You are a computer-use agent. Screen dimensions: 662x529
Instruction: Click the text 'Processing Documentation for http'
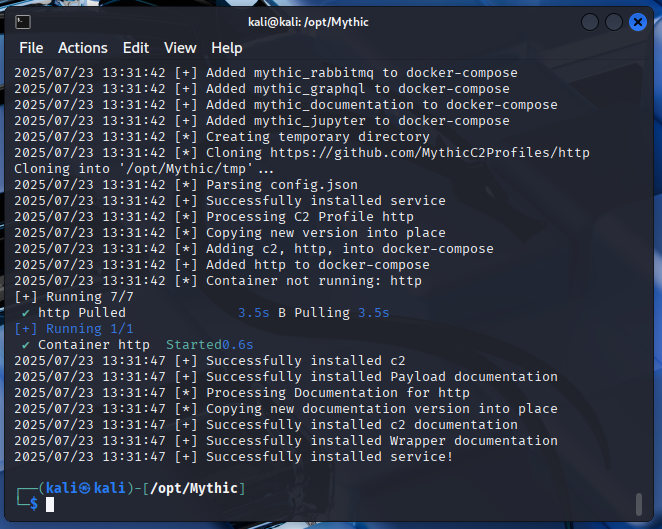pos(338,393)
